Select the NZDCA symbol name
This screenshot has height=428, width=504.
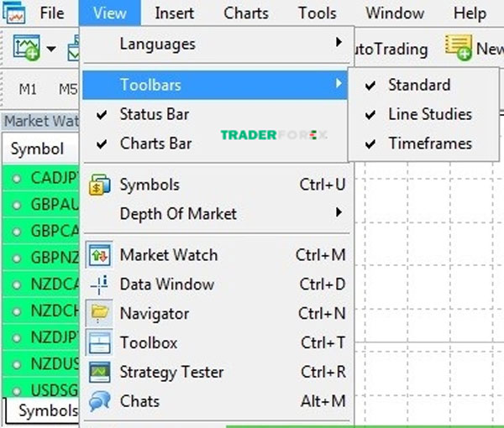coord(55,284)
